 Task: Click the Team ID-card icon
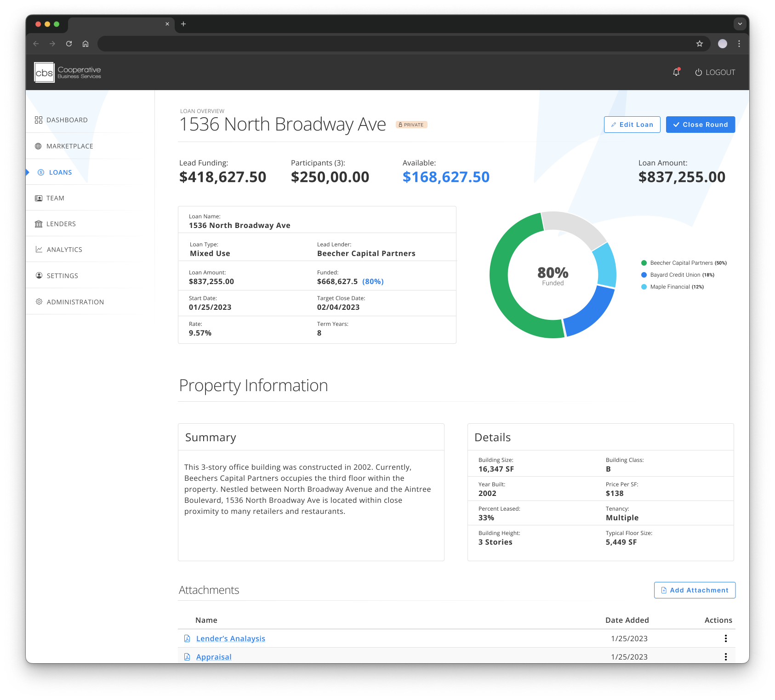tap(39, 198)
